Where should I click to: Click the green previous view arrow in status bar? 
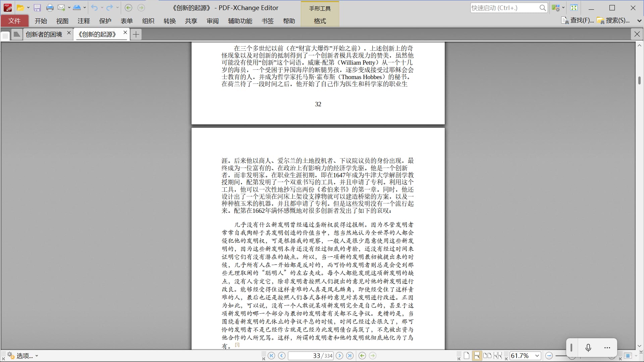tap(362, 356)
